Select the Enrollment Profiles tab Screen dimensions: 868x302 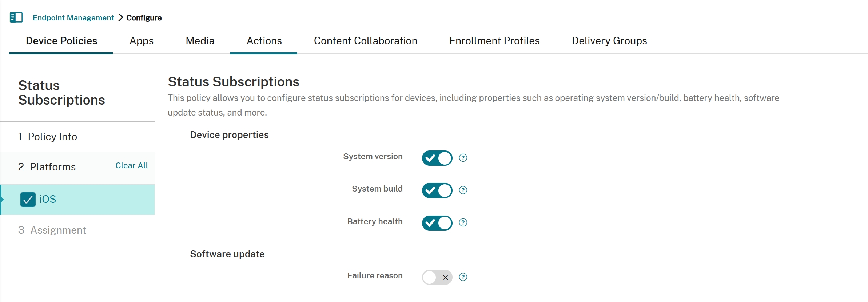(x=494, y=41)
